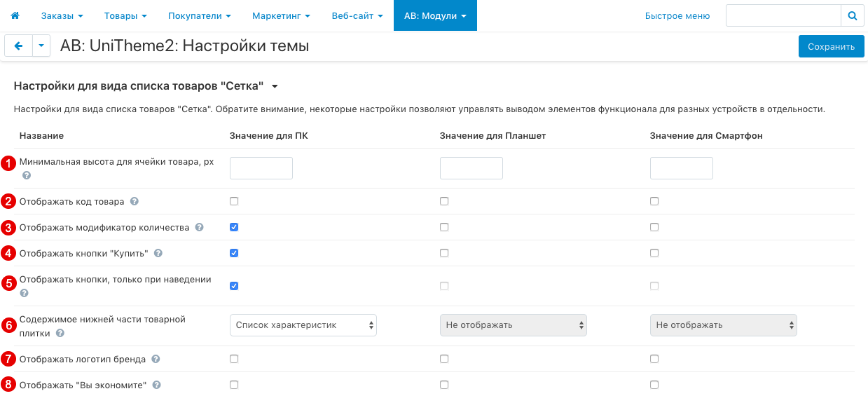Open the "Список характеристик" dropdown
Viewport: 868px width, 417px height.
coord(303,324)
